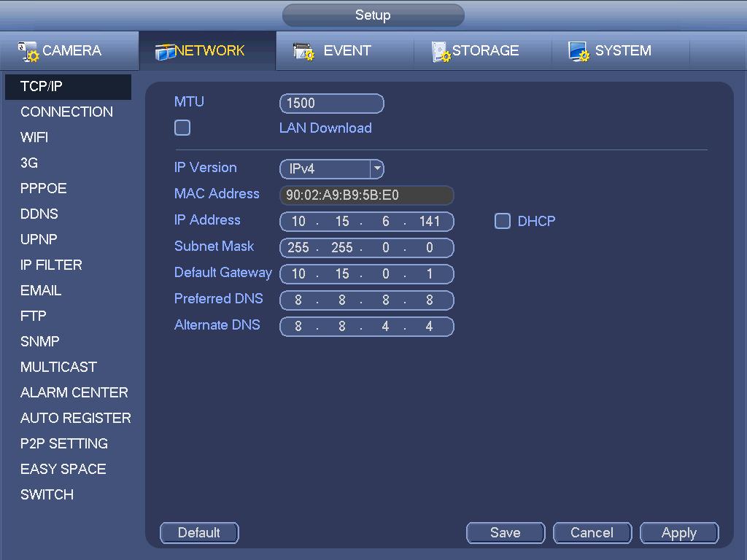Viewport: 747px width, 560px height.
Task: Open DDNS settings in sidebar
Action: [x=39, y=214]
